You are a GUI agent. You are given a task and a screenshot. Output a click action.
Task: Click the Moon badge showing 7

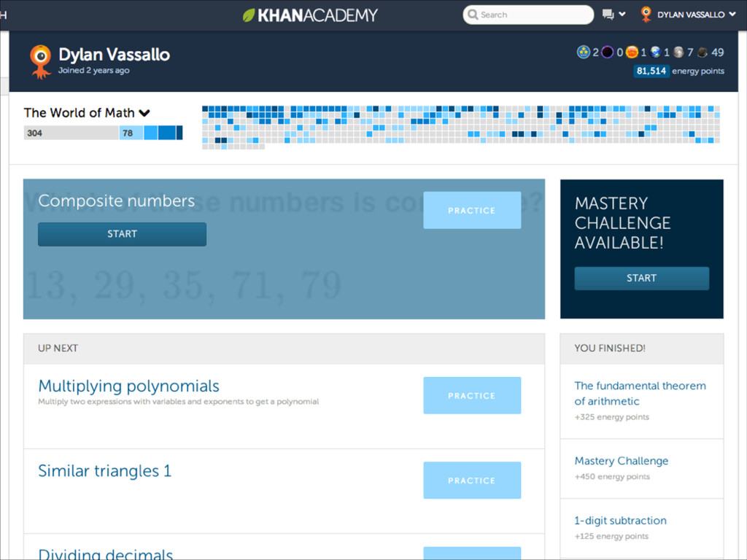pos(679,52)
